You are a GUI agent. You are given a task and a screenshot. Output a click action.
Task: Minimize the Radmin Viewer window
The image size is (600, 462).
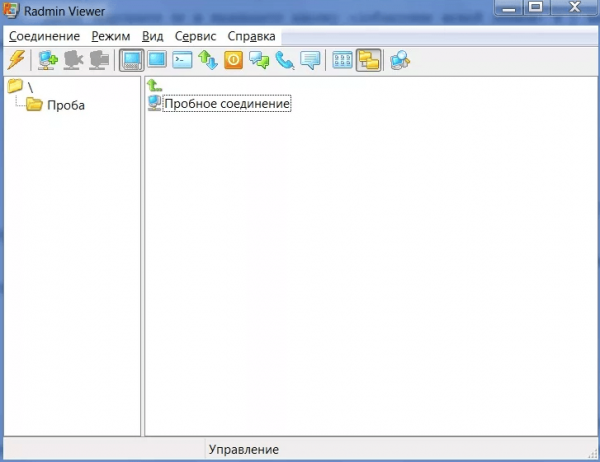509,8
